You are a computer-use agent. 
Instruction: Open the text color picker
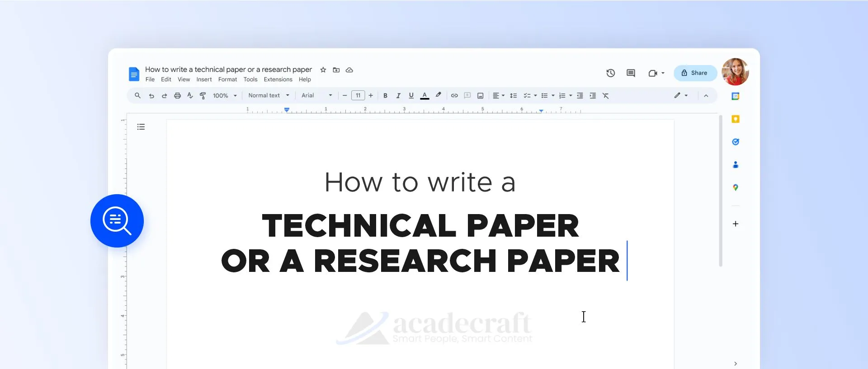point(425,96)
